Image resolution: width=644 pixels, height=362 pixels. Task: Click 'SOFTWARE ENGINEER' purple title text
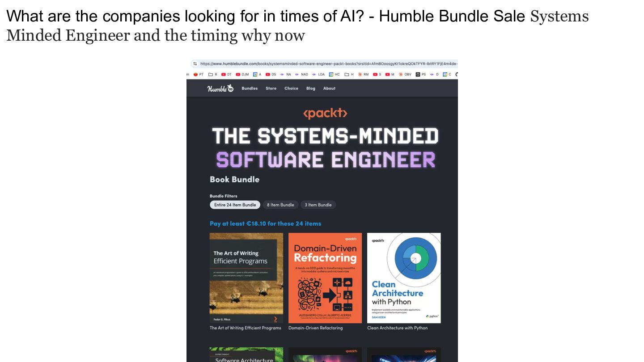pyautogui.click(x=325, y=160)
